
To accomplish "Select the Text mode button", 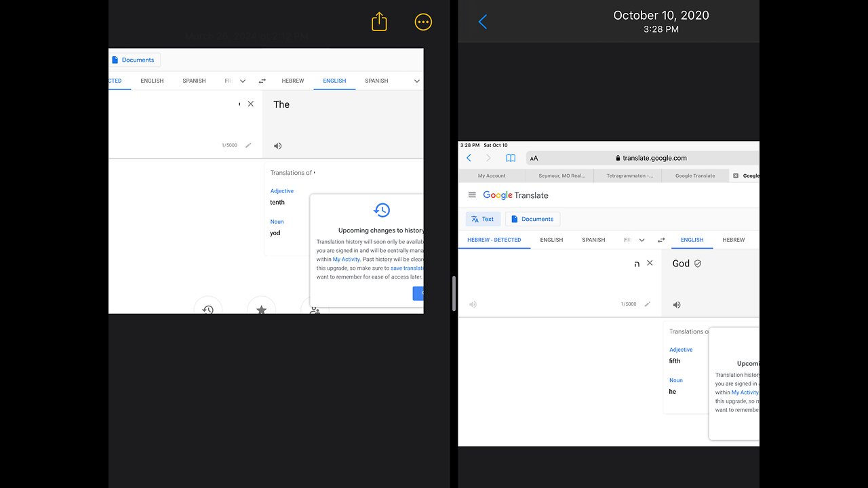I will 483,219.
